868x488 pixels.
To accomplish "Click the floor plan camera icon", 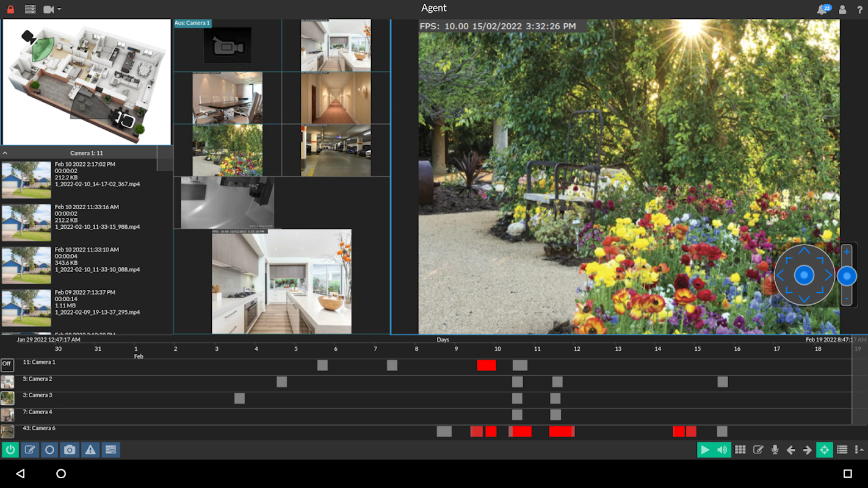I will tap(28, 37).
